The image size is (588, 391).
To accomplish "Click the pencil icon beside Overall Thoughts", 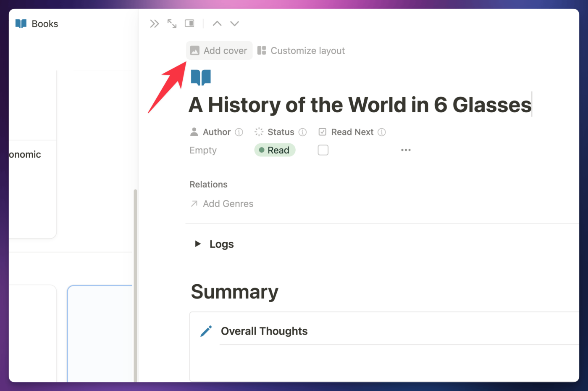I will [x=206, y=331].
